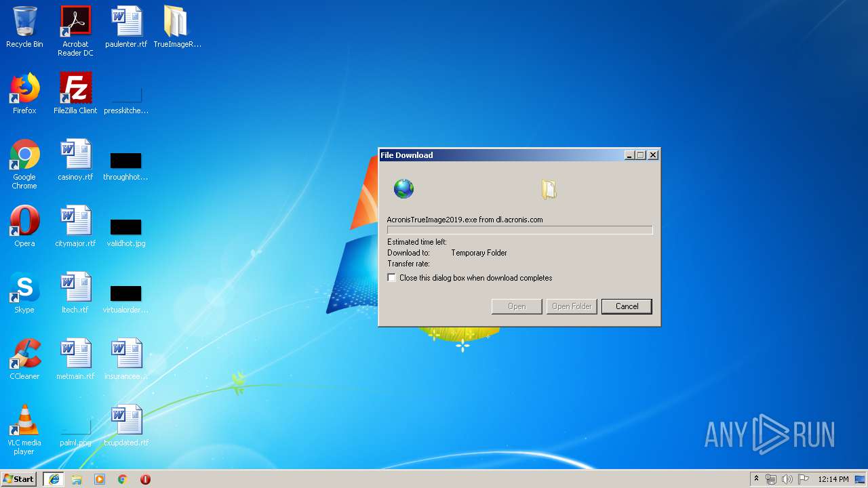
Task: Select ltech.rtf document icon
Action: coord(75,293)
